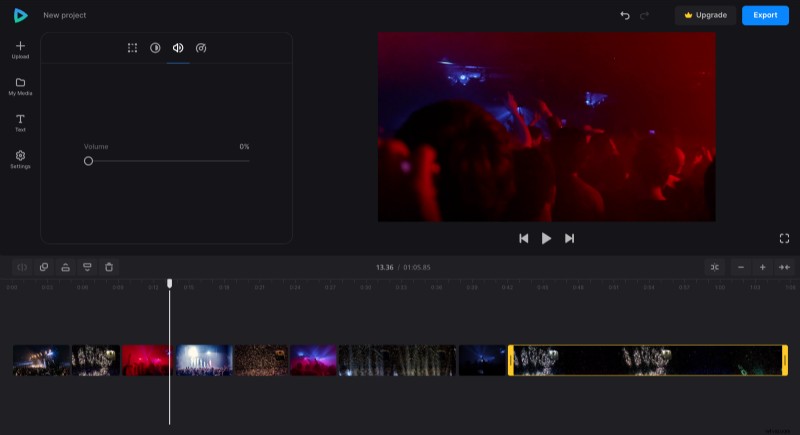Select the Text tool in the sidebar

point(20,123)
